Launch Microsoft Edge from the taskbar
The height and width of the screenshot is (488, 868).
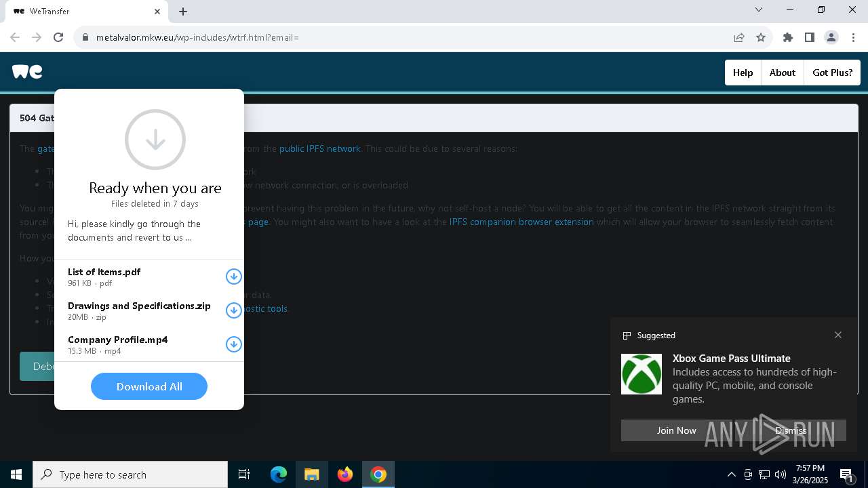[279, 474]
